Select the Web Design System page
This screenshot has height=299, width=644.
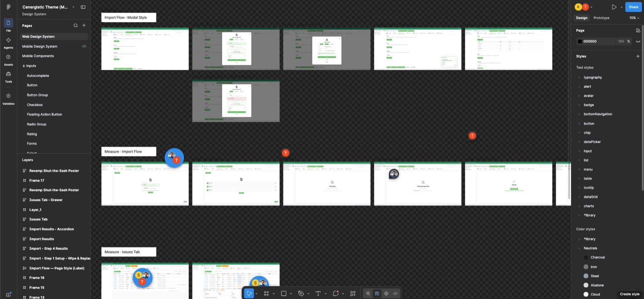(x=54, y=36)
